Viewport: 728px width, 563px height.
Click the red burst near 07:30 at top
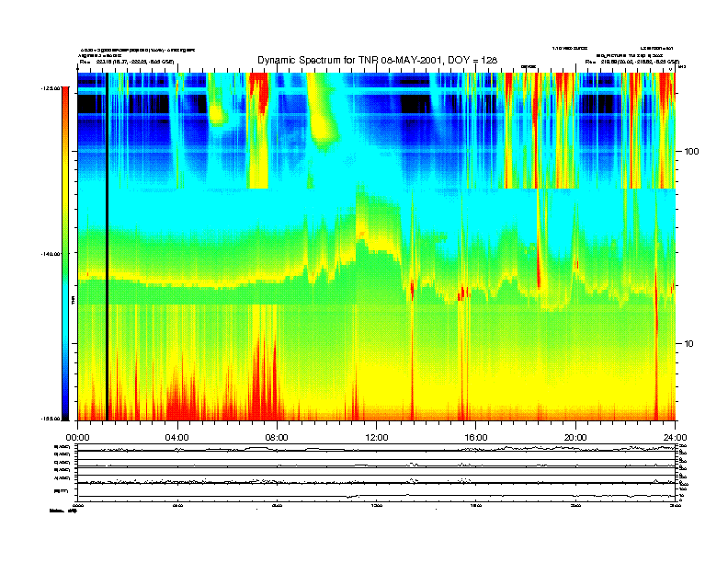point(263,93)
